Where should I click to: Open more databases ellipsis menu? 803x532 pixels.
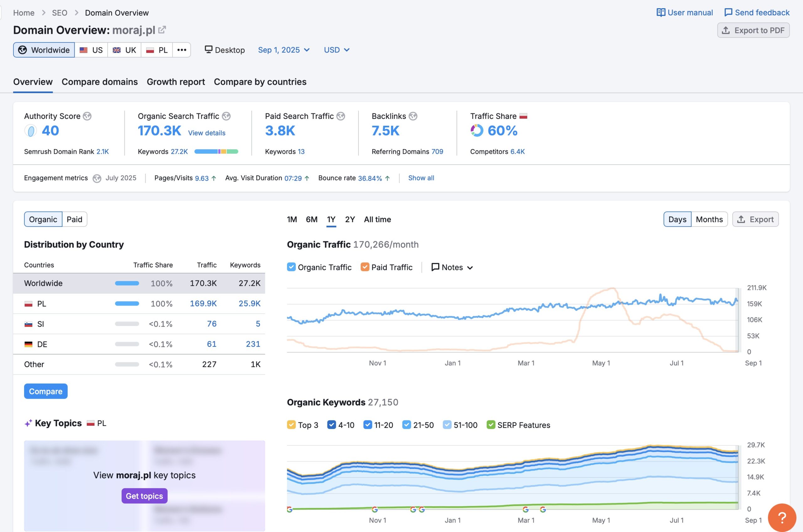coord(182,50)
